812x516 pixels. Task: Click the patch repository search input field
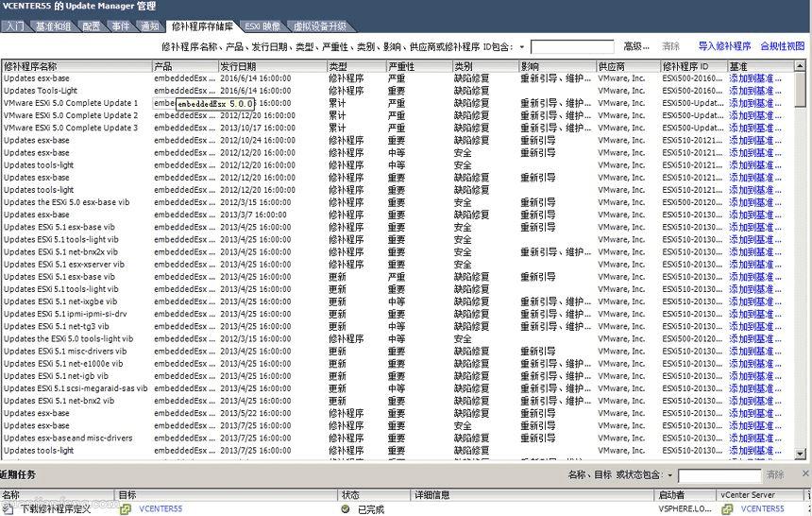point(572,46)
